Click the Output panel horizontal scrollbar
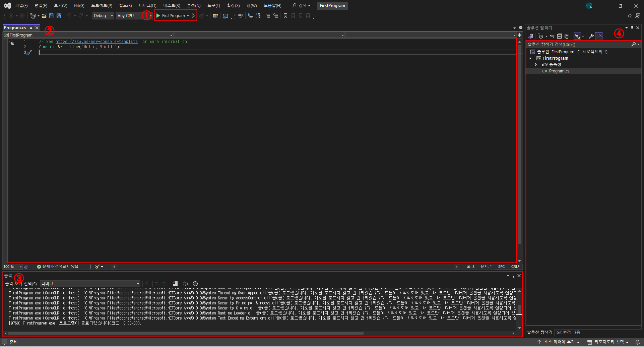 pos(186,333)
